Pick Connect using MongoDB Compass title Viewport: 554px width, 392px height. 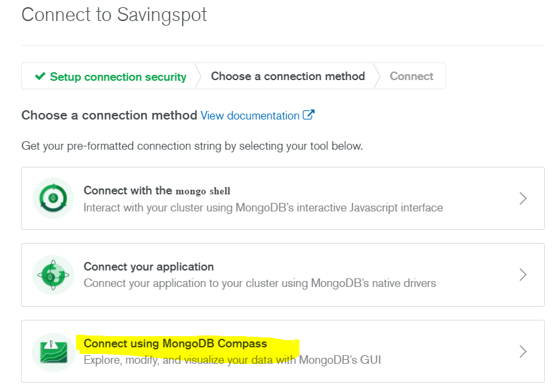(x=175, y=343)
